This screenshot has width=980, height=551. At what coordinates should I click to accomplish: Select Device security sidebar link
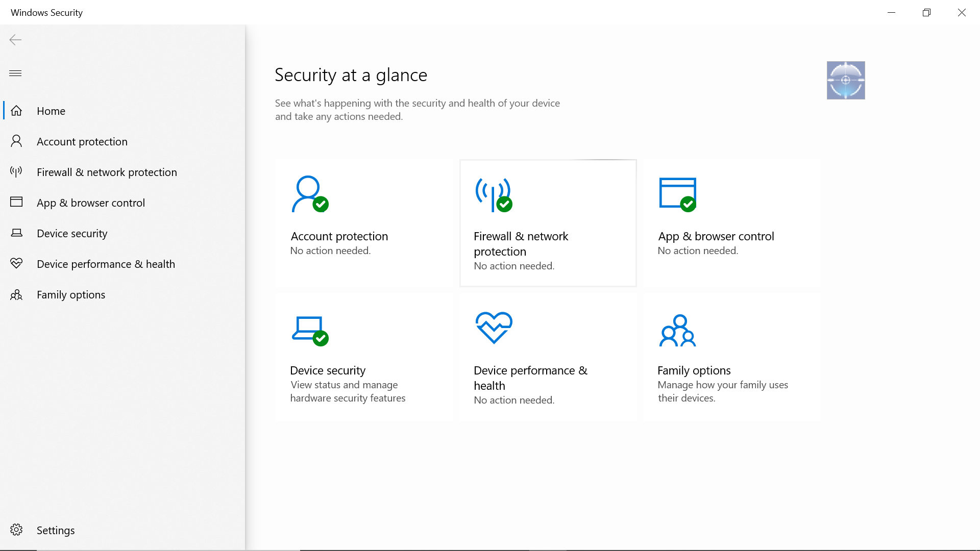(72, 233)
